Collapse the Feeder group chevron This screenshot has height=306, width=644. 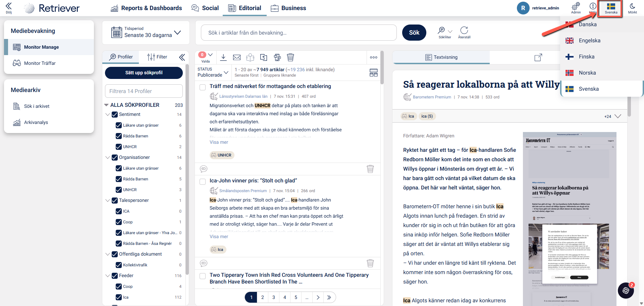click(x=108, y=276)
